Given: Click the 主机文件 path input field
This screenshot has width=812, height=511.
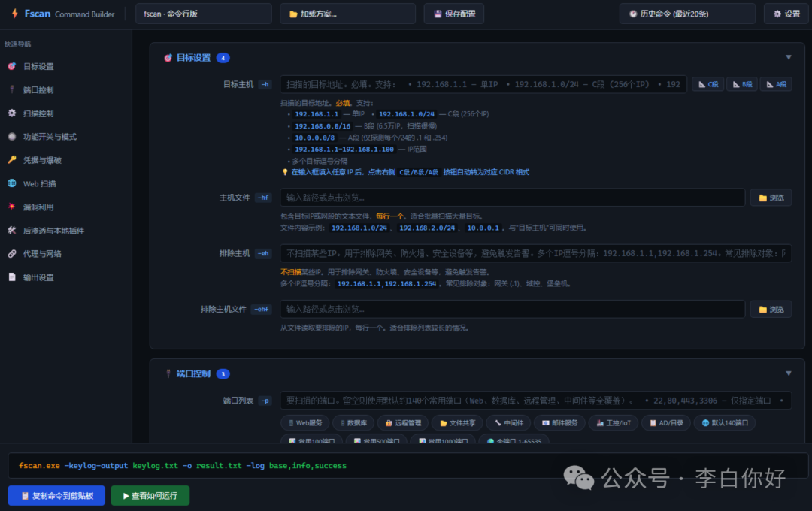Looking at the screenshot, I should coord(513,198).
